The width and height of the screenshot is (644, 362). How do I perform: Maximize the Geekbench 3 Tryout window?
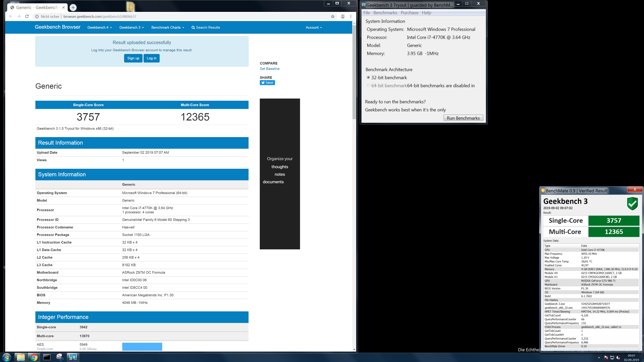click(x=467, y=4)
